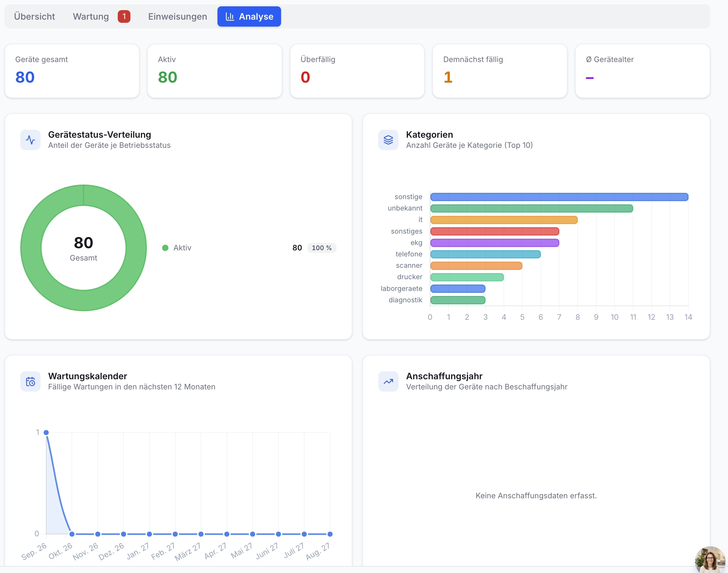Click 'Keine Anschaffungsdaten erfasst.' message
The width and height of the screenshot is (728, 573).
pos(536,495)
